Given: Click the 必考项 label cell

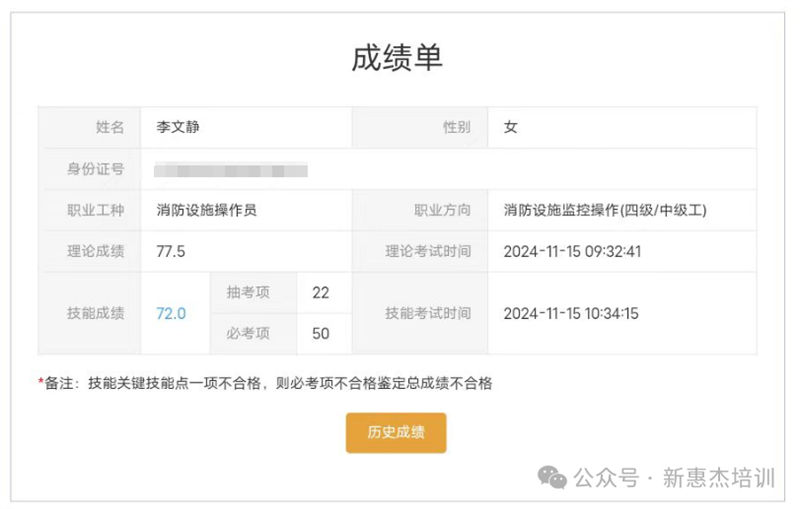Looking at the screenshot, I should [254, 334].
